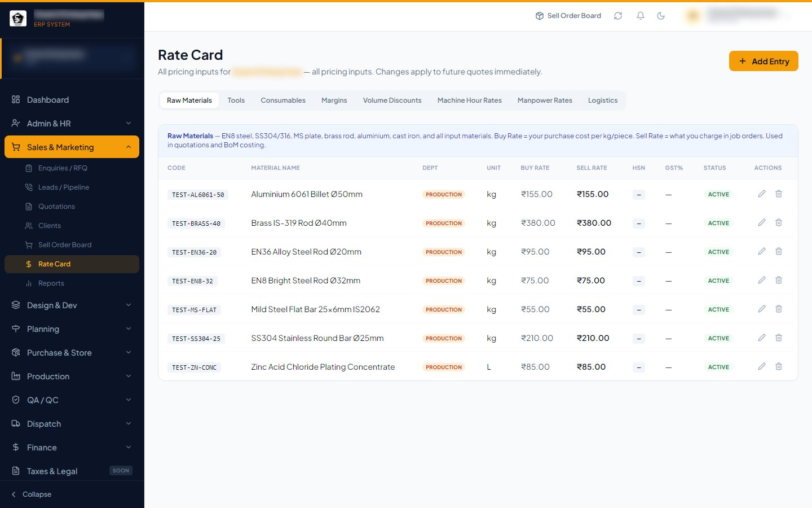Edit the SS304 Stainless Round Bar row
The width and height of the screenshot is (812, 508).
[762, 338]
